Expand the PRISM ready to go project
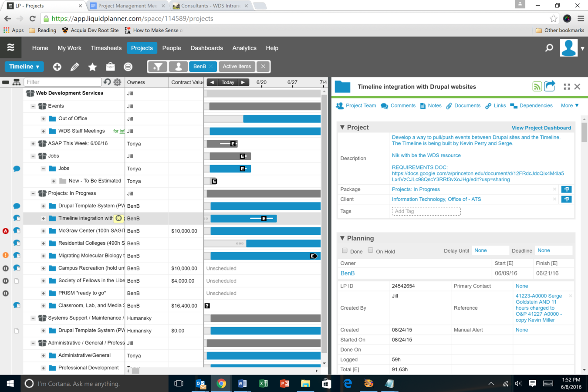This screenshot has width=588, height=392. pyautogui.click(x=44, y=293)
